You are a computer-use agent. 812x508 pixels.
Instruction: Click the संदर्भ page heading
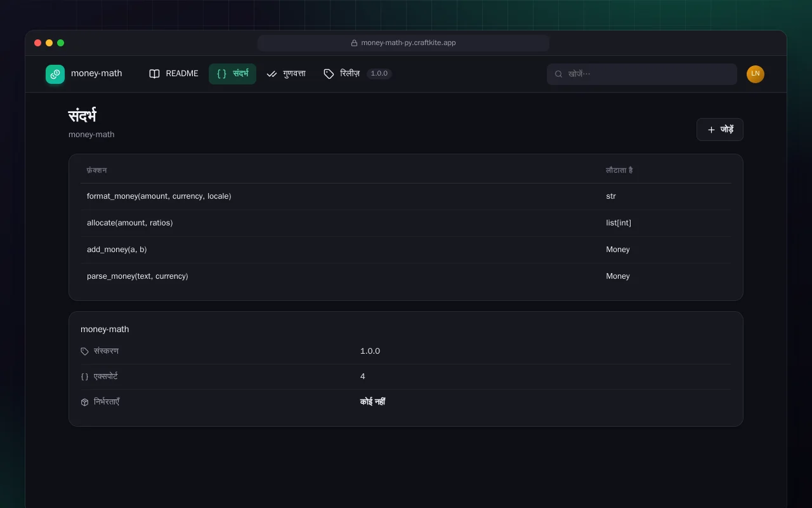point(82,116)
